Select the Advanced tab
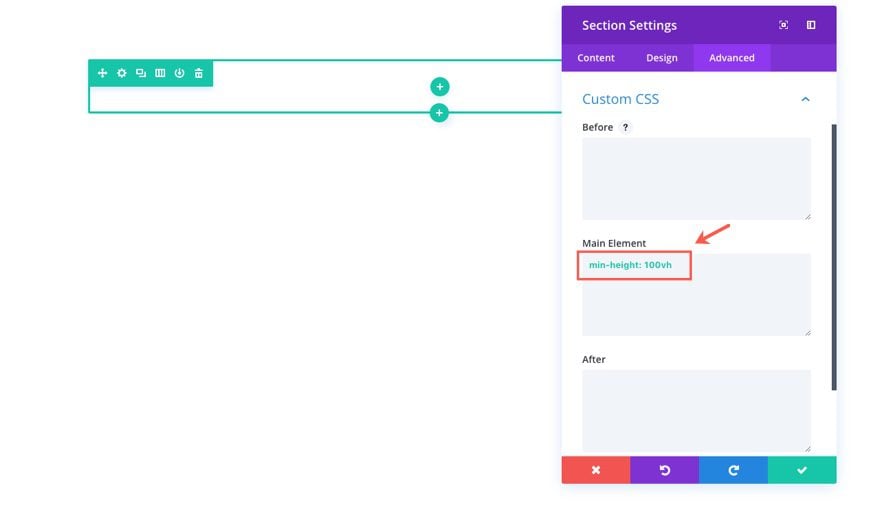This screenshot has width=880, height=514. (x=732, y=58)
